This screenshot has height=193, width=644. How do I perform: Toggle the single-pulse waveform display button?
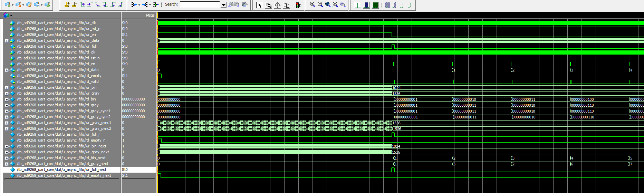pyautogui.click(x=366, y=5)
